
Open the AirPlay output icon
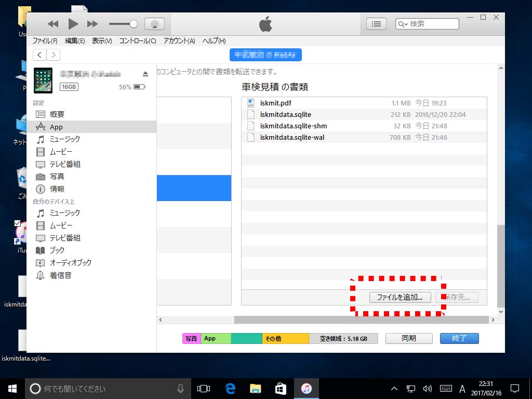tap(154, 24)
